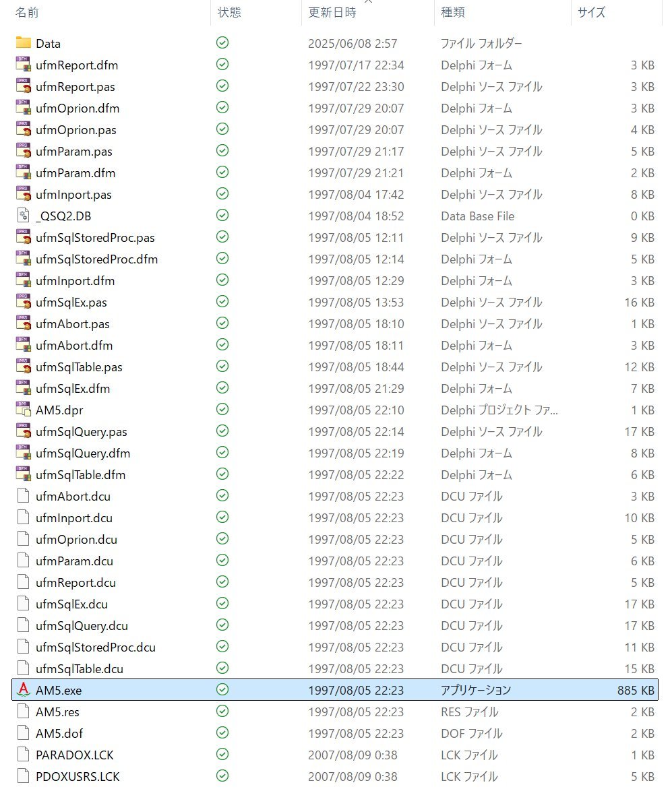Click the ufmParam.pas file icon
This screenshot has width=672, height=789.
(x=23, y=151)
